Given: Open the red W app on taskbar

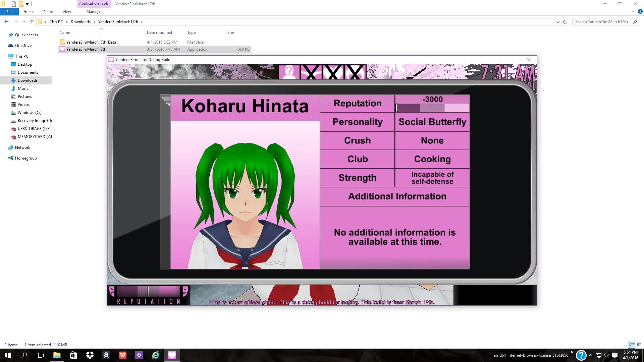Looking at the screenshot, I should click(x=123, y=355).
